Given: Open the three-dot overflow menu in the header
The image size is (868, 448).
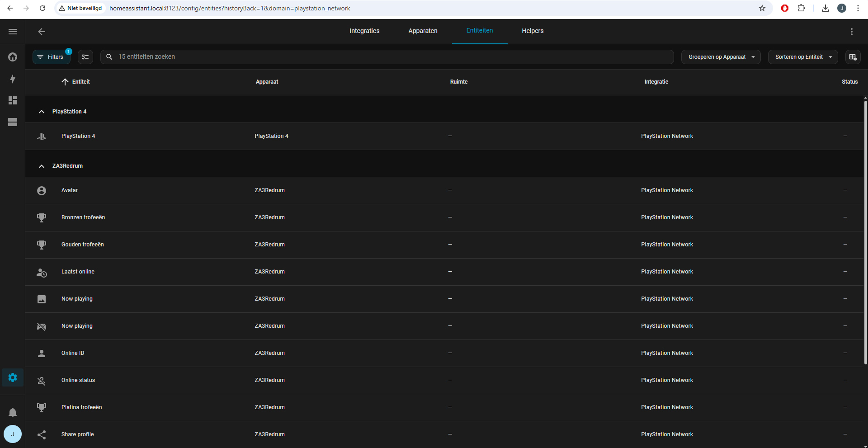Looking at the screenshot, I should (x=852, y=32).
